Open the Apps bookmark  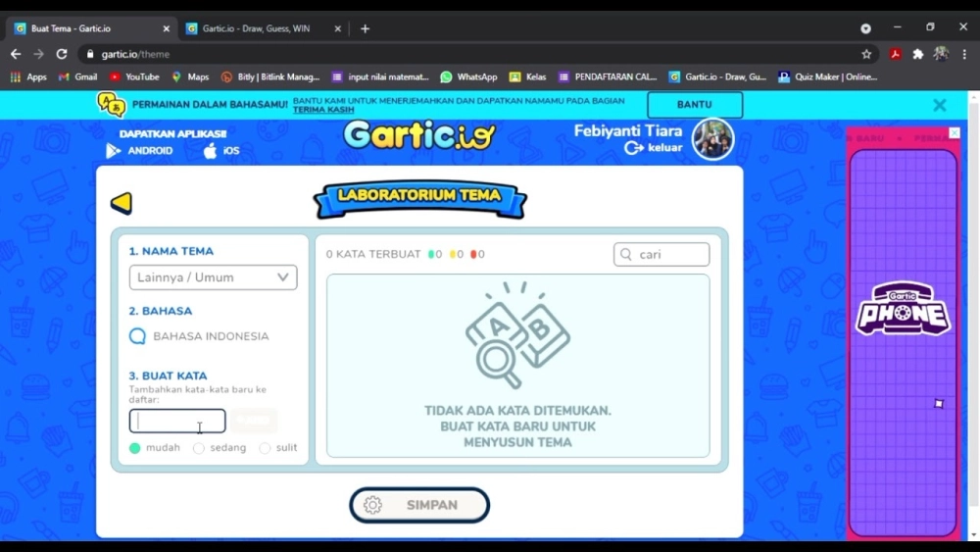pos(28,76)
